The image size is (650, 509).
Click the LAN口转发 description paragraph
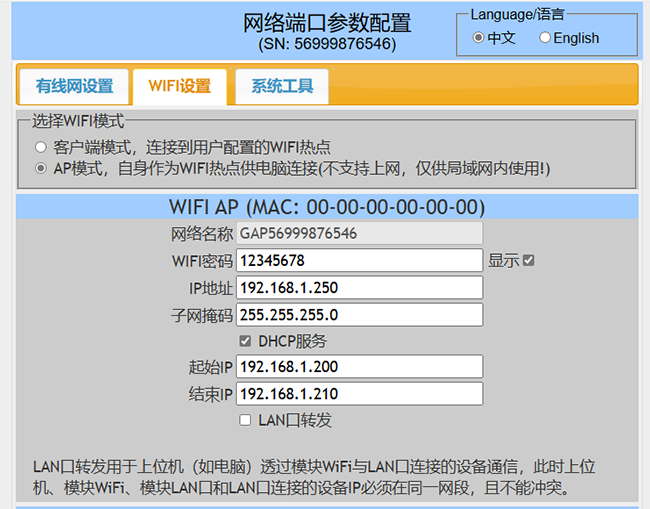pyautogui.click(x=320, y=477)
